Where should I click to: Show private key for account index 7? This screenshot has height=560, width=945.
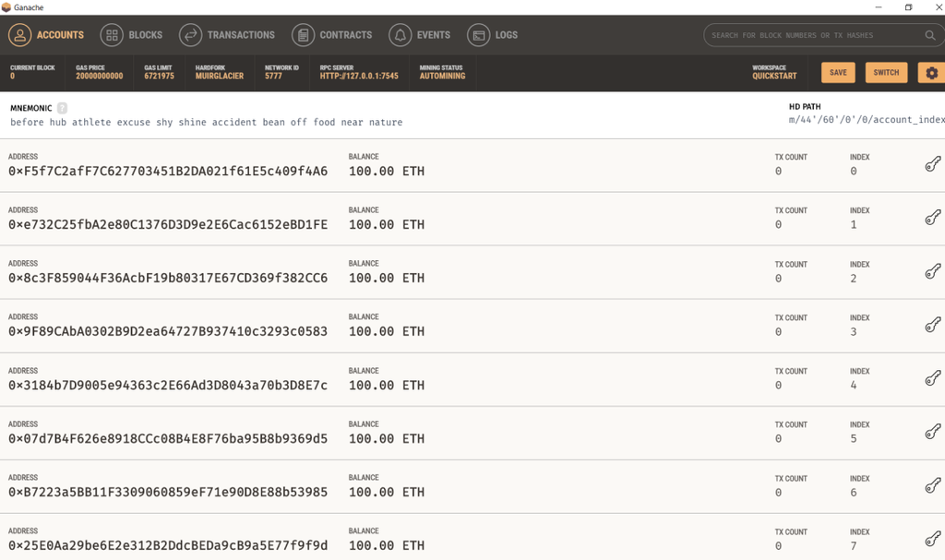(x=932, y=538)
